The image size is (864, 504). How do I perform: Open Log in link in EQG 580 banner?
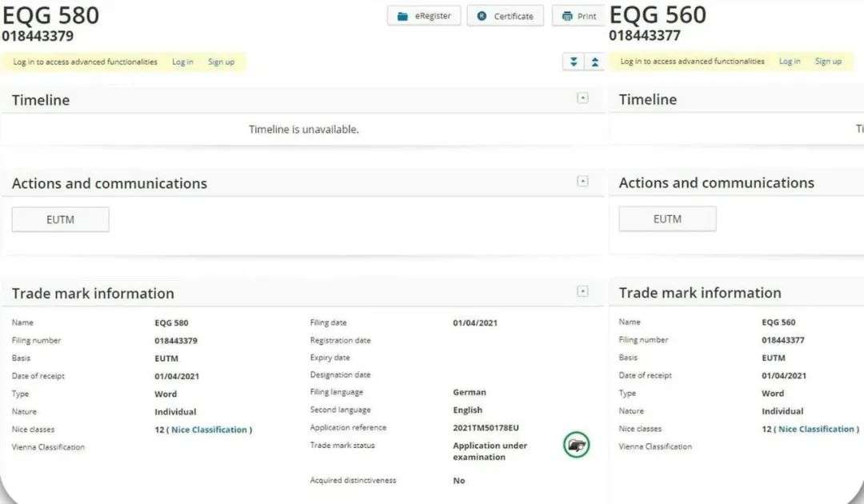(182, 62)
